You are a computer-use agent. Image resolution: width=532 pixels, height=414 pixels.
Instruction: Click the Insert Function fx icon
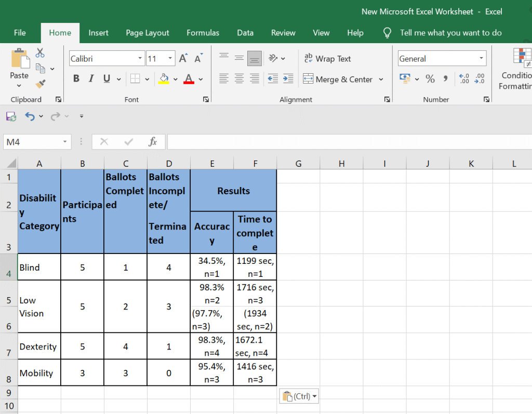pos(153,142)
